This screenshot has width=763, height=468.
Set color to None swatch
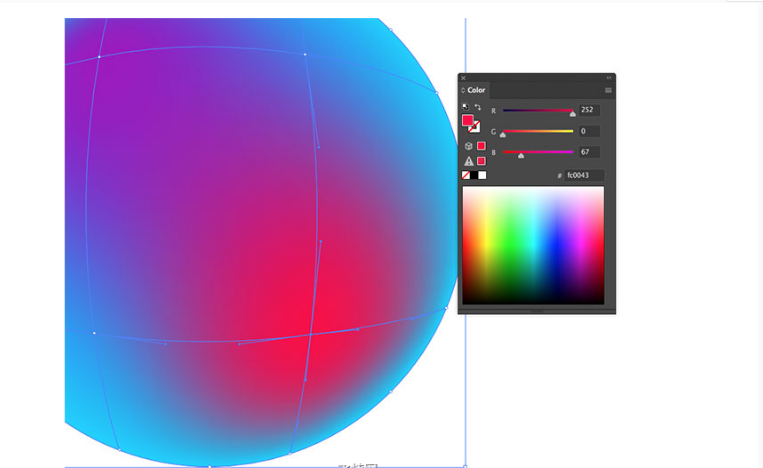pos(466,175)
